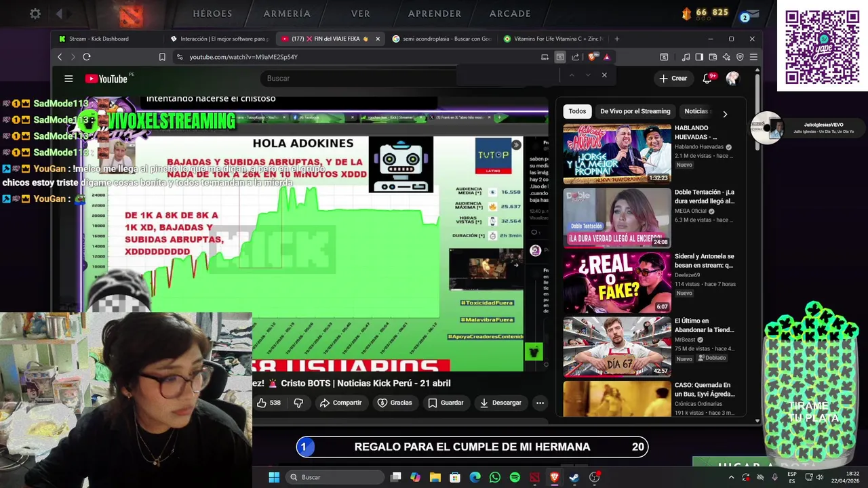The width and height of the screenshot is (868, 488).
Task: Open the MrBeast DÍA 67 video thumbnail
Action: tap(617, 346)
